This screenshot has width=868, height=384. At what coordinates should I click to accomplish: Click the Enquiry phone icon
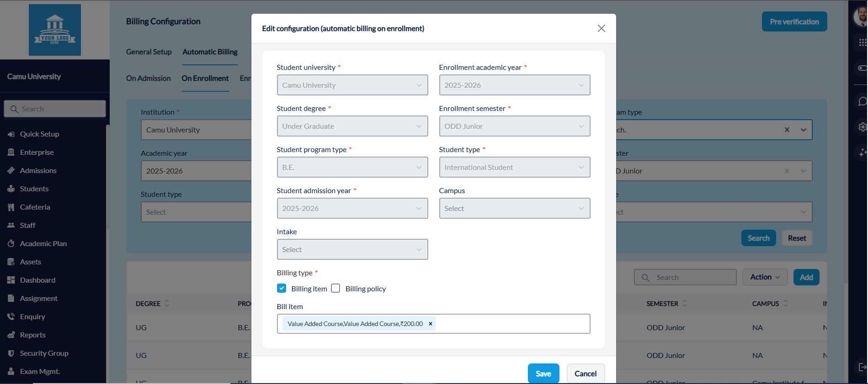(11, 317)
